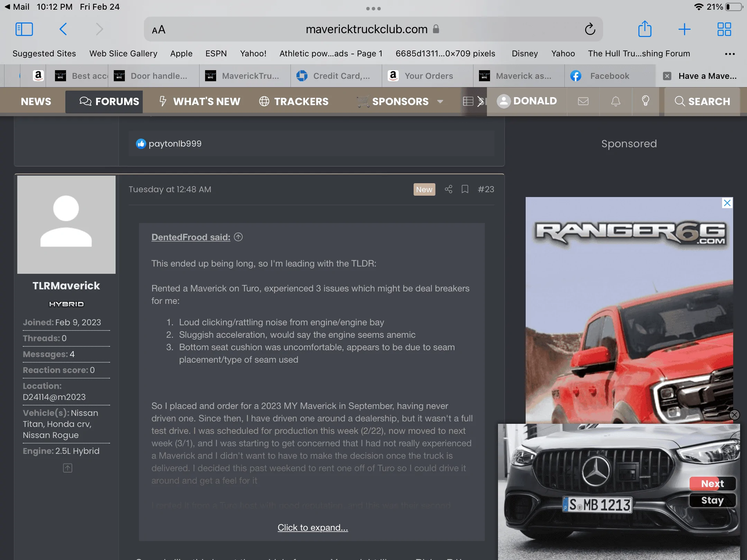Tap the Wi-Fi status icon
This screenshot has width=747, height=560.
[699, 7]
